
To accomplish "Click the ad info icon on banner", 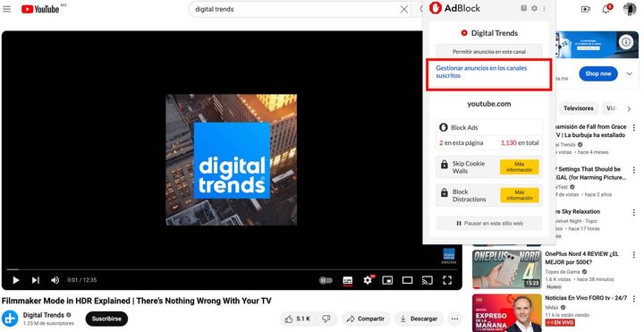I will pos(626,41).
